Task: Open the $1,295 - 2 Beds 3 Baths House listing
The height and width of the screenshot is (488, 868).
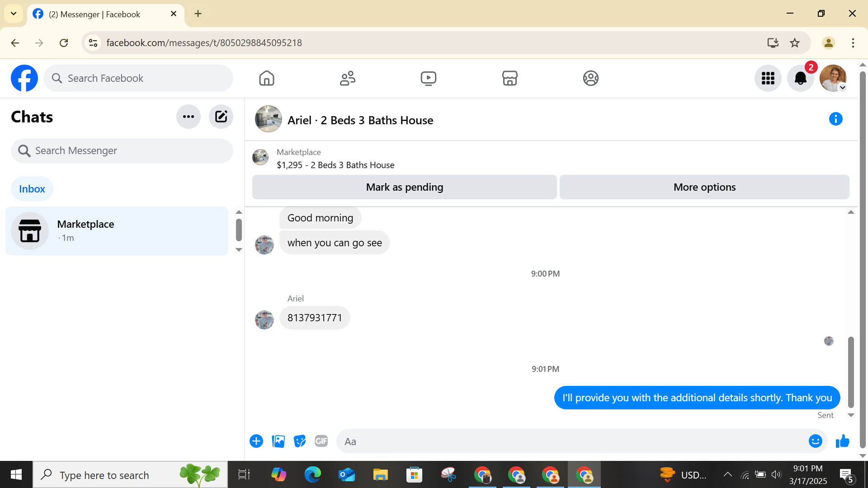Action: pyautogui.click(x=335, y=165)
